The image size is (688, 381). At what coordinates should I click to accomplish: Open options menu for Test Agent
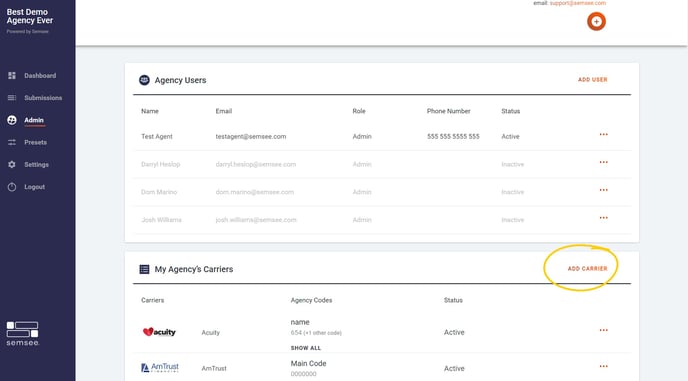coord(604,134)
